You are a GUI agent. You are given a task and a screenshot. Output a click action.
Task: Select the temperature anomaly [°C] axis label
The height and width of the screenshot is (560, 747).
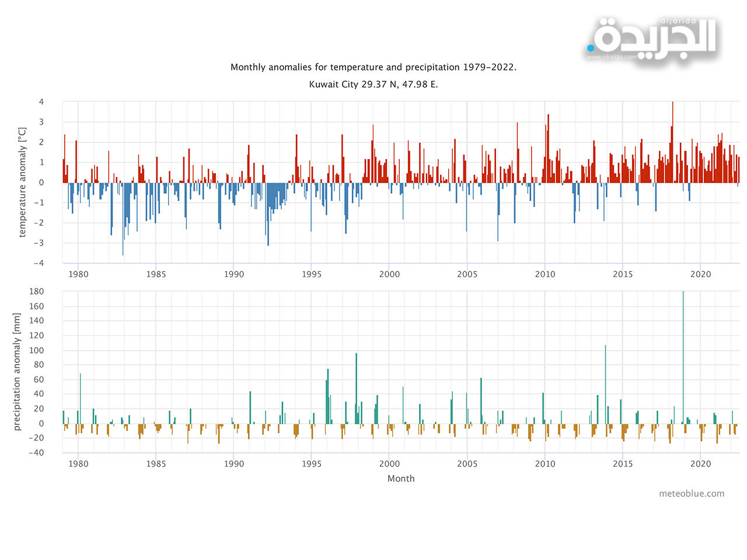pyautogui.click(x=23, y=182)
